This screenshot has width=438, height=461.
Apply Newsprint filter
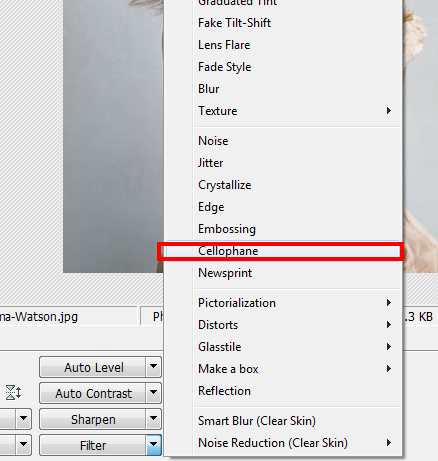click(x=283, y=273)
